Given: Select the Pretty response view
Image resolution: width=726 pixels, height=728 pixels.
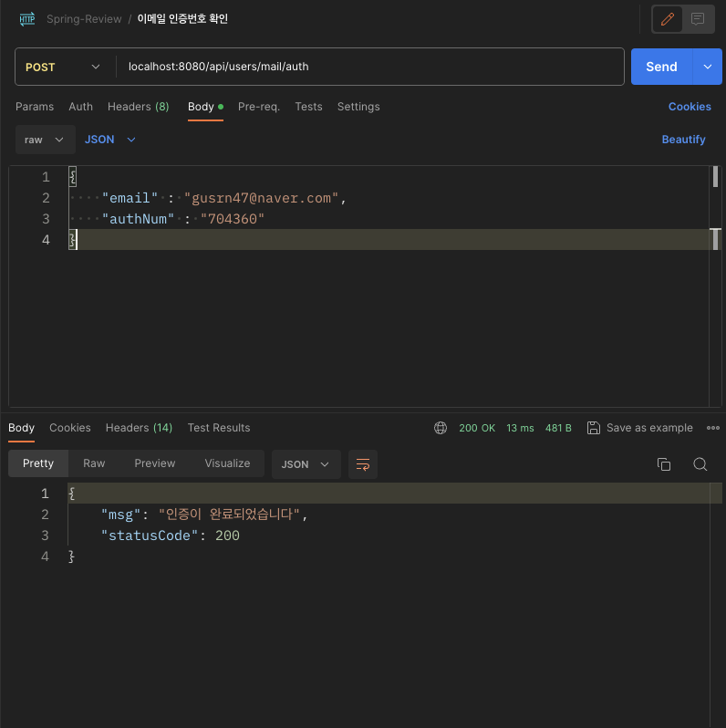Looking at the screenshot, I should pos(38,463).
